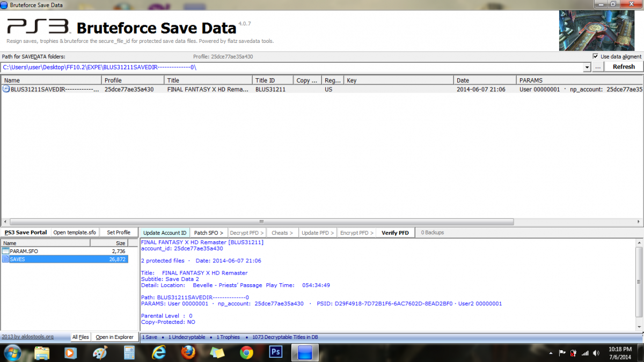Click the Update Account ID button

pyautogui.click(x=165, y=233)
